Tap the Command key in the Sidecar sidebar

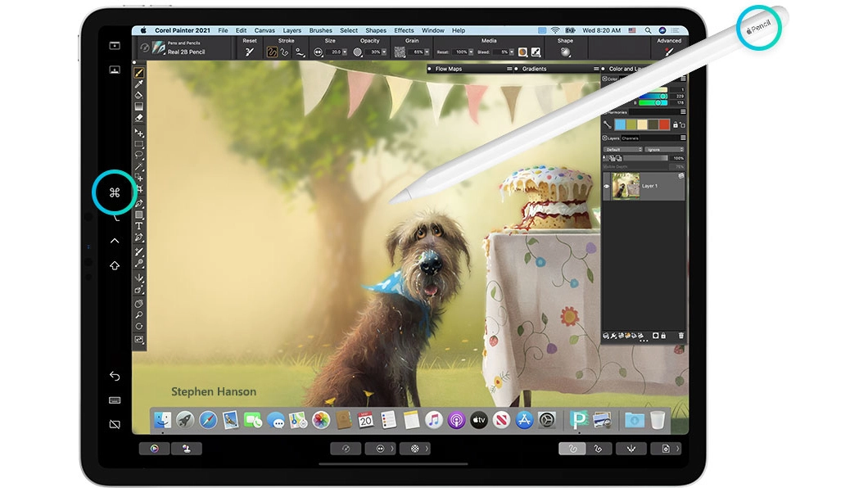(115, 192)
